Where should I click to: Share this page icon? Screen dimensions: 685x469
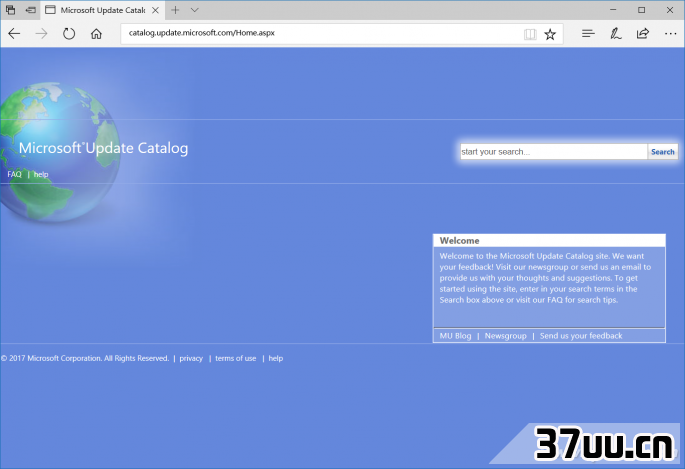pos(643,34)
